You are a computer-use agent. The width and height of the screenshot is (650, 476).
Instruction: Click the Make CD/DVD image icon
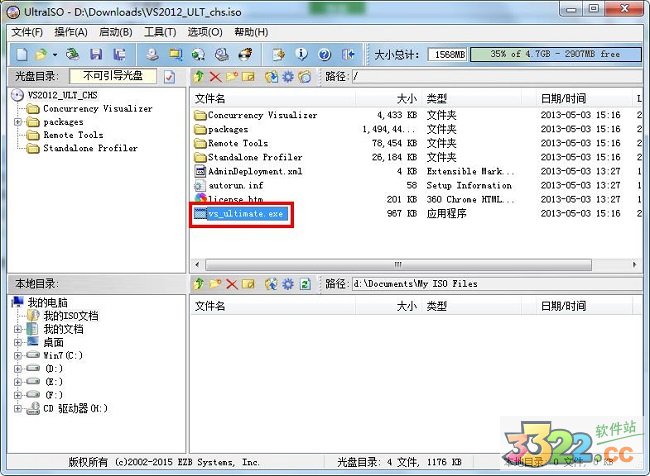tap(152, 54)
